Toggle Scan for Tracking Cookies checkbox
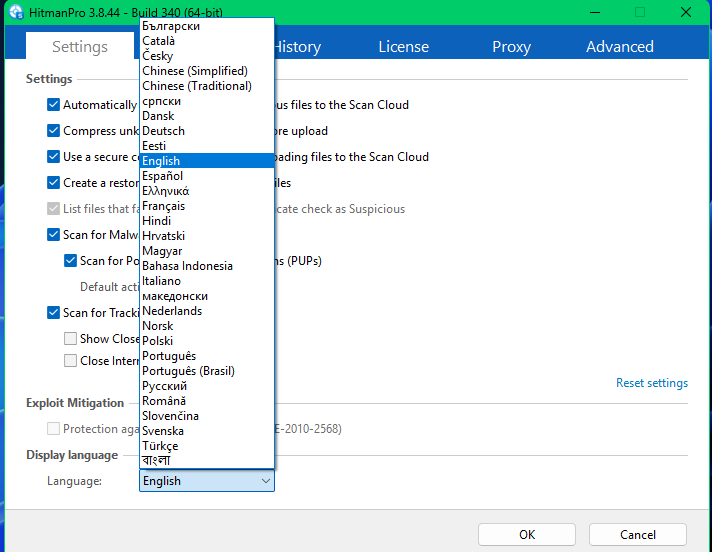 tap(53, 313)
